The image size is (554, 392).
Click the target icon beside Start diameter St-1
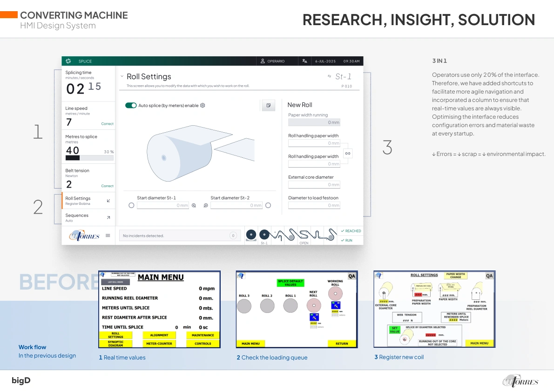coord(194,205)
